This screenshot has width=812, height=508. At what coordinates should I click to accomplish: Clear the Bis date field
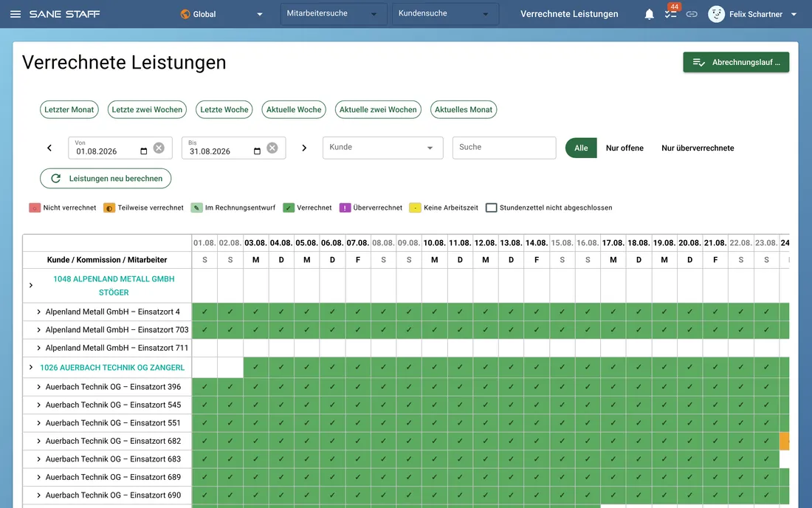272,148
